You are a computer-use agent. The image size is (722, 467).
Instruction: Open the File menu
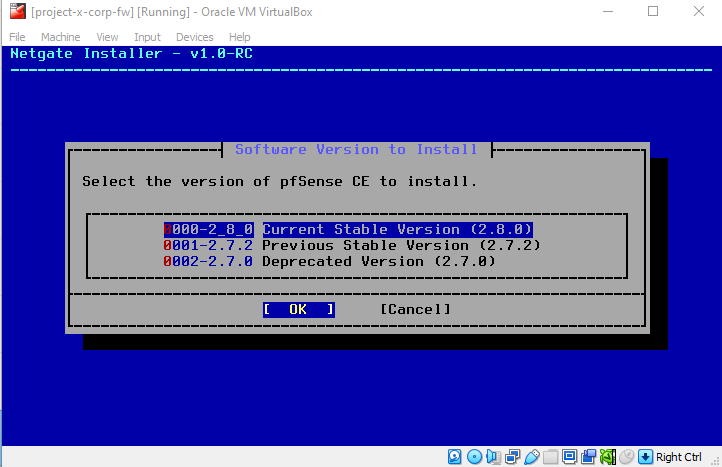point(17,37)
